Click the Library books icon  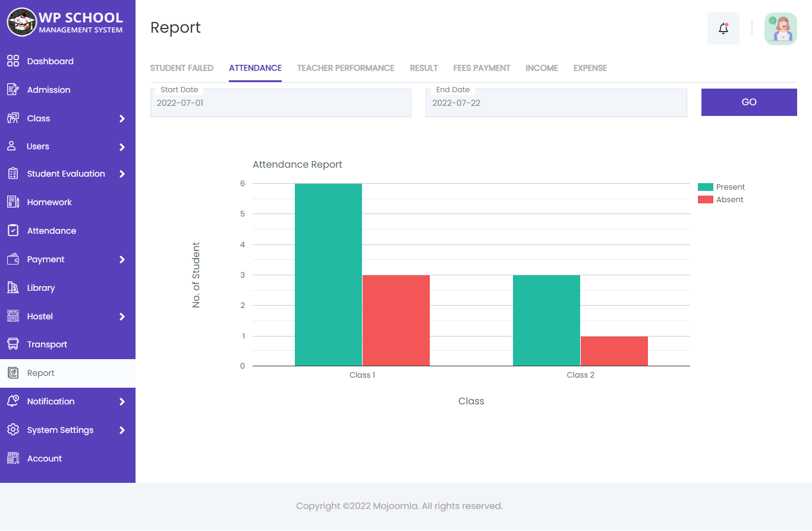13,288
